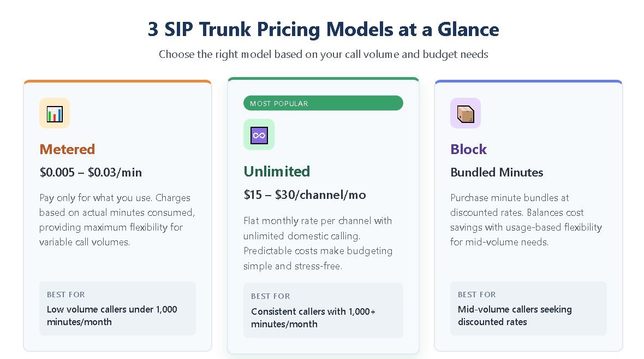Click the Bundled Minutes subtitle

click(x=497, y=173)
